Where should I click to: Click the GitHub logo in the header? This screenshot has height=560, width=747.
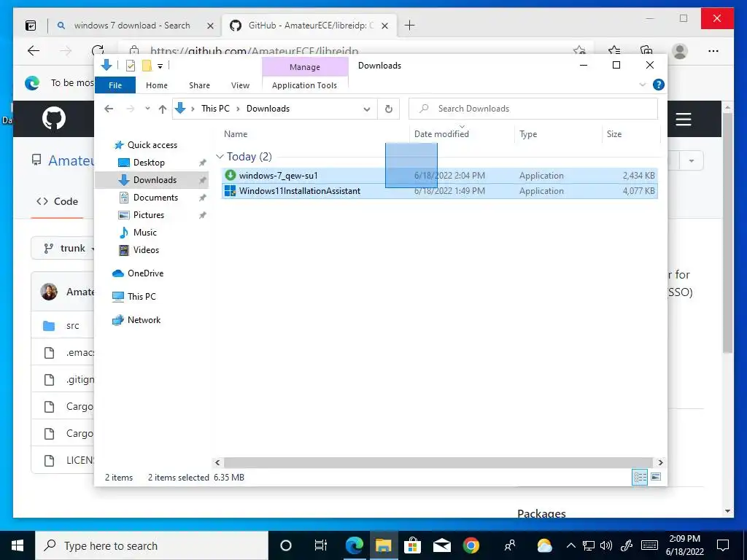coord(54,118)
